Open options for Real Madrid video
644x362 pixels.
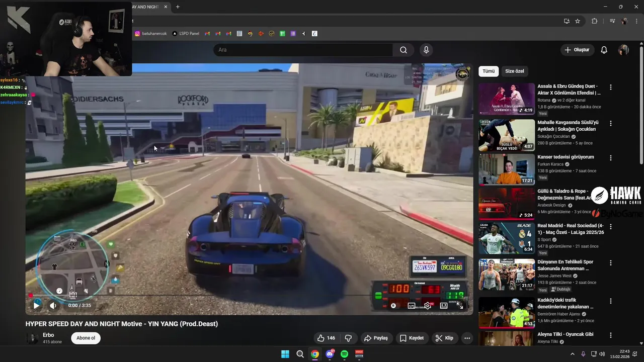pyautogui.click(x=611, y=227)
